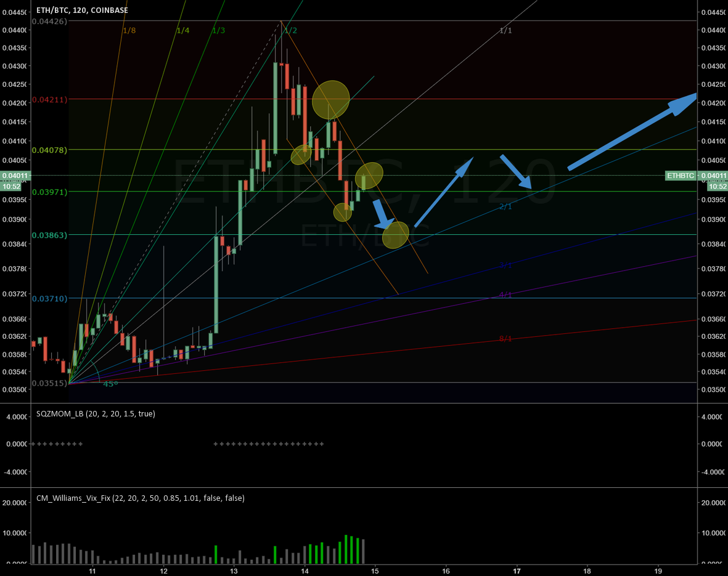Click the 45° angle marker at fan origin

(x=110, y=383)
